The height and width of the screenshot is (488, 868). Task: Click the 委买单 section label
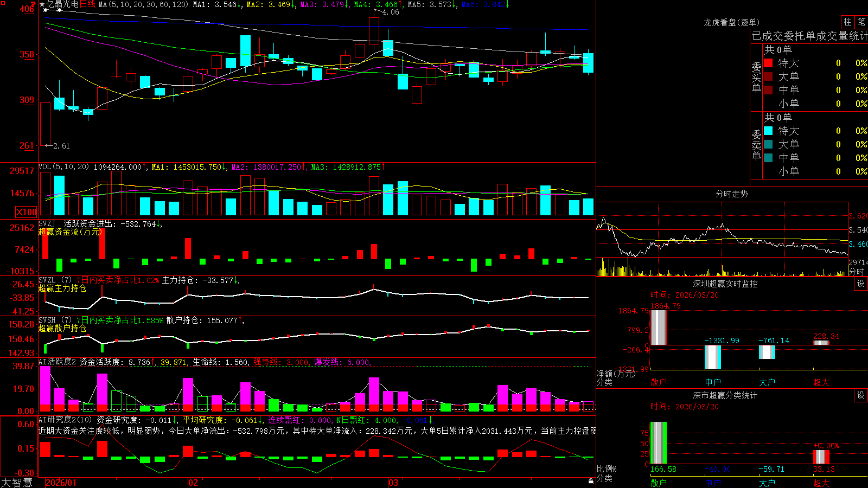coord(756,78)
